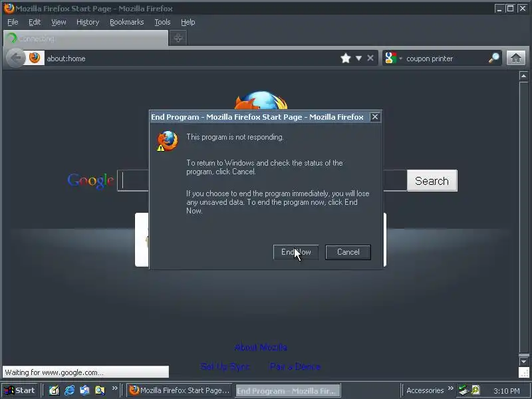Click the Outlook Express quick launch icon

click(84, 390)
